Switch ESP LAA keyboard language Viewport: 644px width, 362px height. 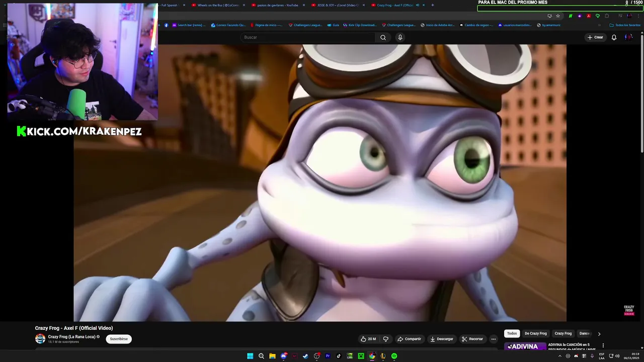pyautogui.click(x=602, y=356)
